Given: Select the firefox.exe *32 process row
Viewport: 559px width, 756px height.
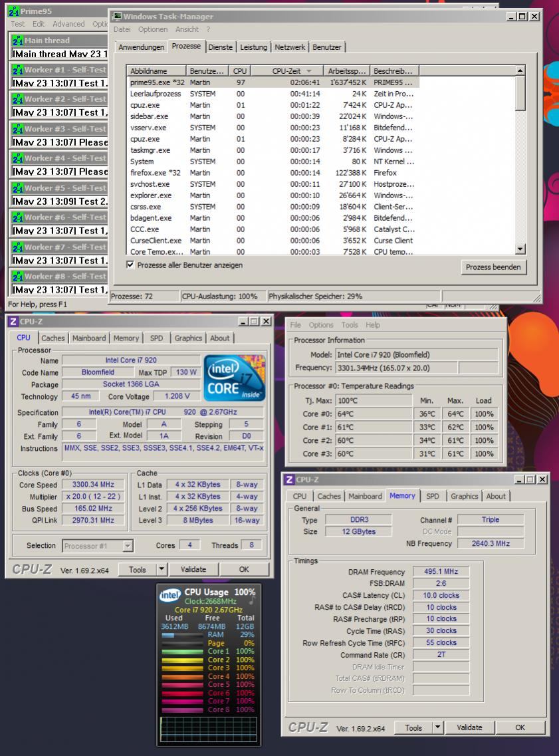Looking at the screenshot, I should [273, 173].
